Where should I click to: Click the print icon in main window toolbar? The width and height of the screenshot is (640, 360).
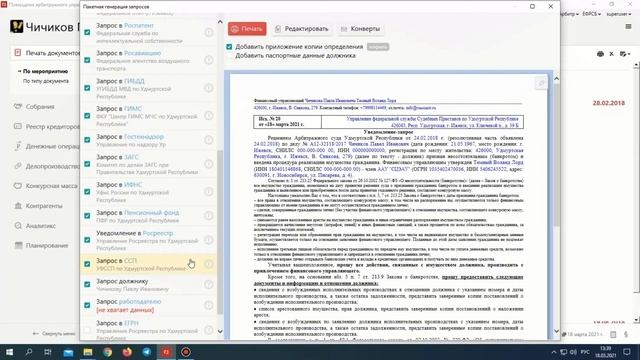point(600,54)
